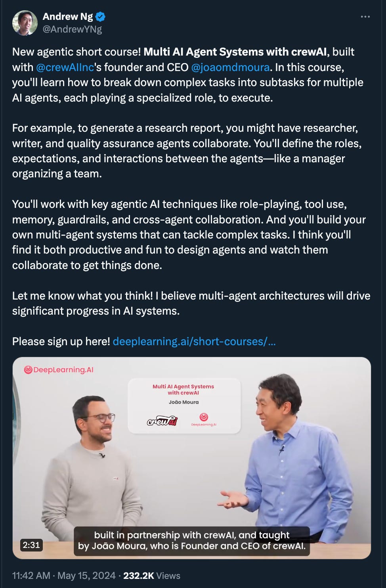The width and height of the screenshot is (386, 588).
Task: Click the Multi AI Agent Systems title card
Action: click(x=184, y=406)
